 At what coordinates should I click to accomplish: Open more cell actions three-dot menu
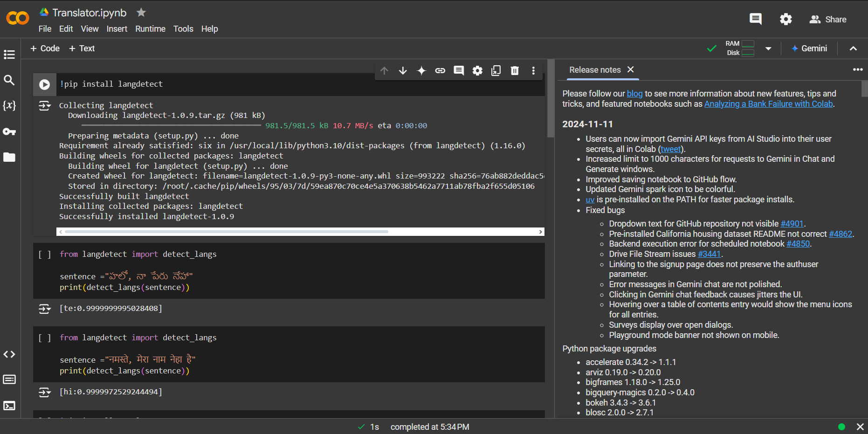pos(533,70)
